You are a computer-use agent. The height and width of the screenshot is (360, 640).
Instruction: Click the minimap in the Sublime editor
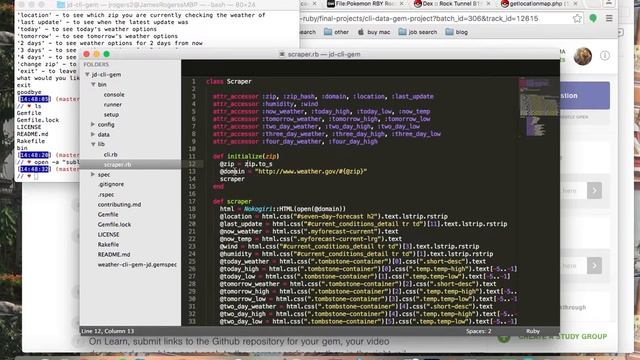(x=539, y=107)
